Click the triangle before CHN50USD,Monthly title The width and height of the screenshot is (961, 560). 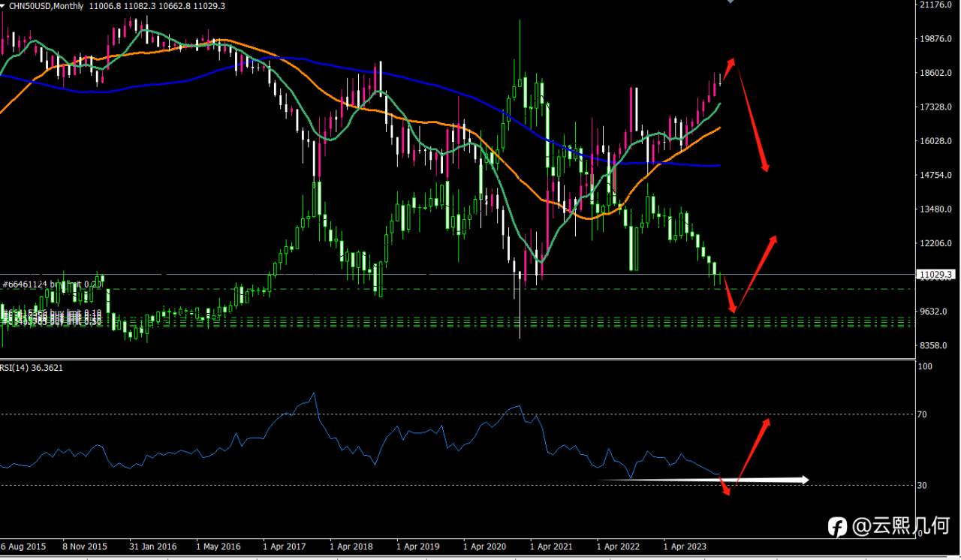point(3,5)
